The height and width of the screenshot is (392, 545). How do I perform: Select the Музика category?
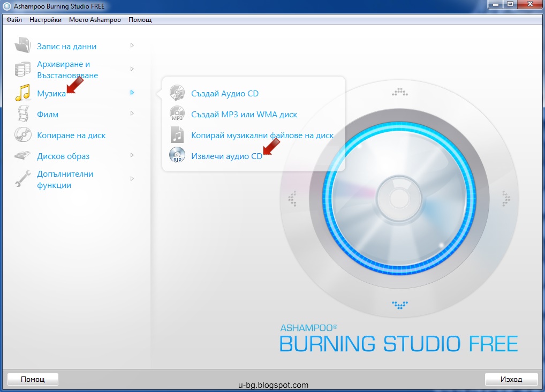pos(51,94)
